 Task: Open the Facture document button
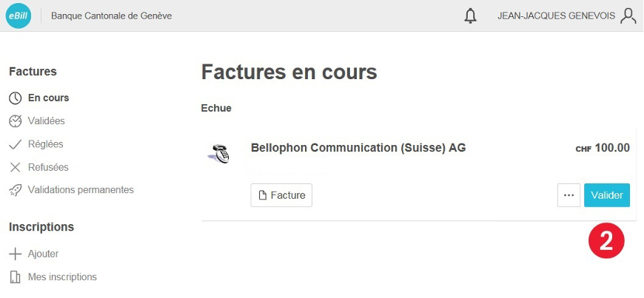(x=281, y=195)
